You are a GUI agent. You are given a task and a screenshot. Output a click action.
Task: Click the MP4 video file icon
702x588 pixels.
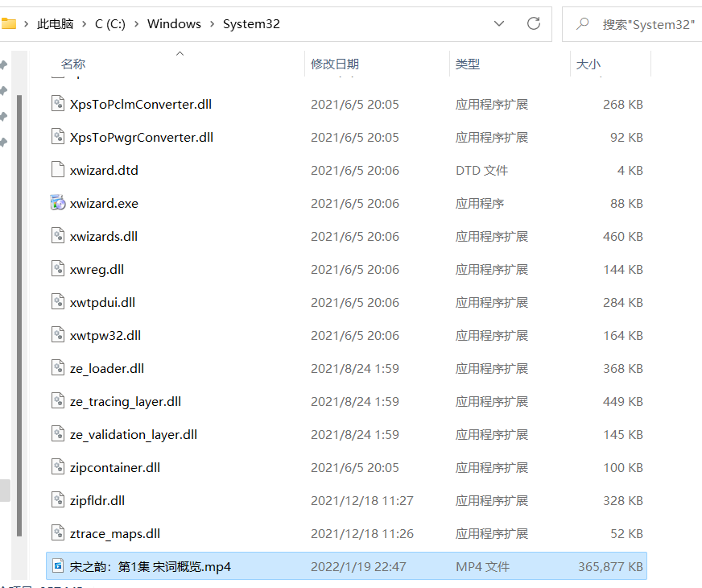click(x=58, y=566)
